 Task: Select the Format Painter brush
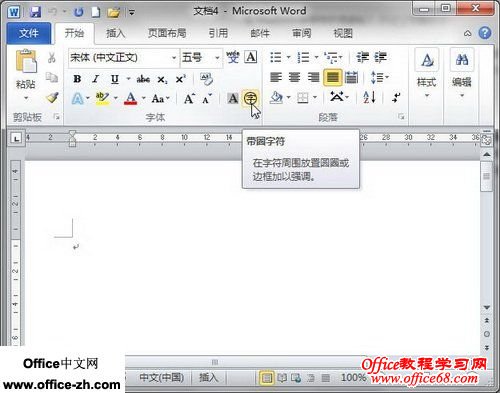pos(52,97)
